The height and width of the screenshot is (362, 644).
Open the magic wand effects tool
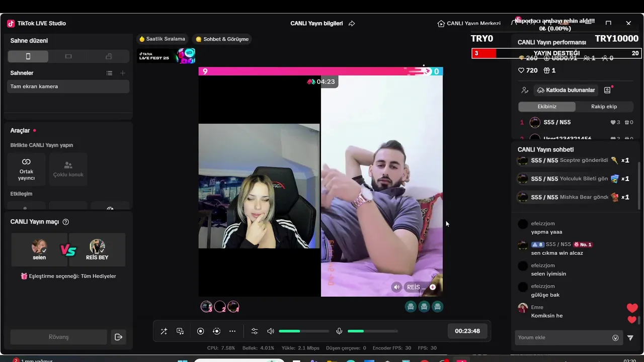164,331
